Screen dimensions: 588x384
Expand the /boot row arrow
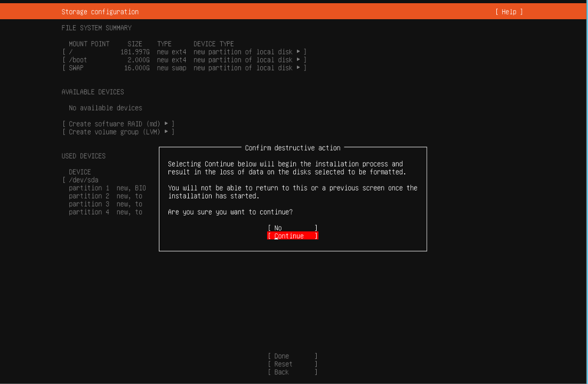pos(298,60)
